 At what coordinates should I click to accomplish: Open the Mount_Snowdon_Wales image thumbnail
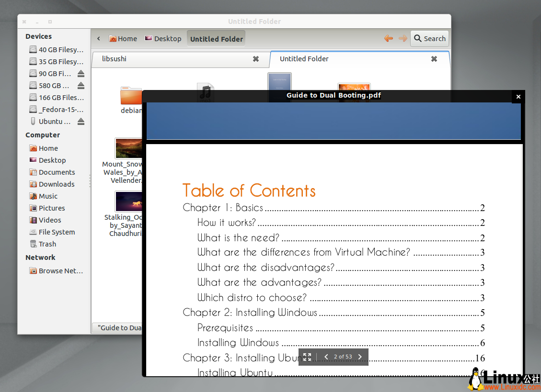(x=128, y=148)
